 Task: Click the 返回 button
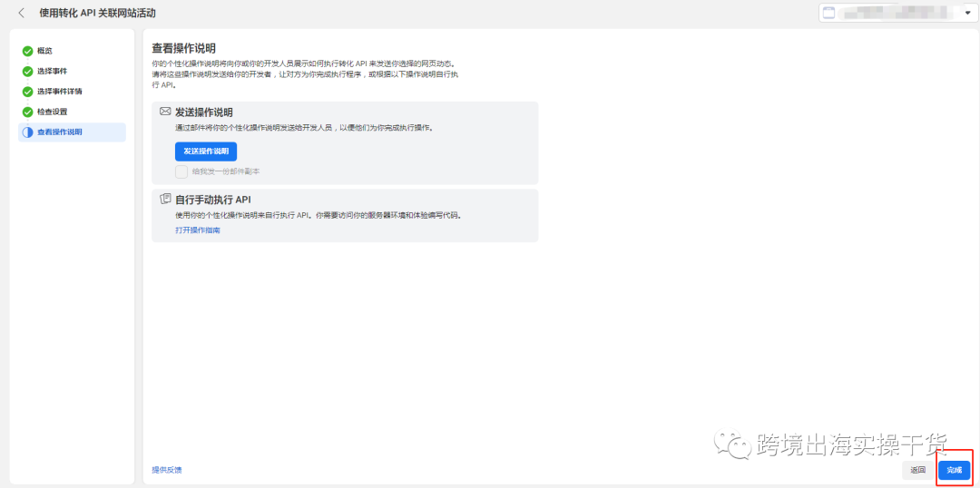[x=917, y=470]
